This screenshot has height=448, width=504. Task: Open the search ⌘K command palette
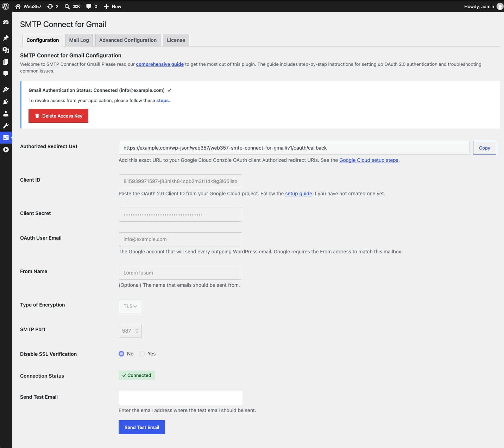[72, 6]
